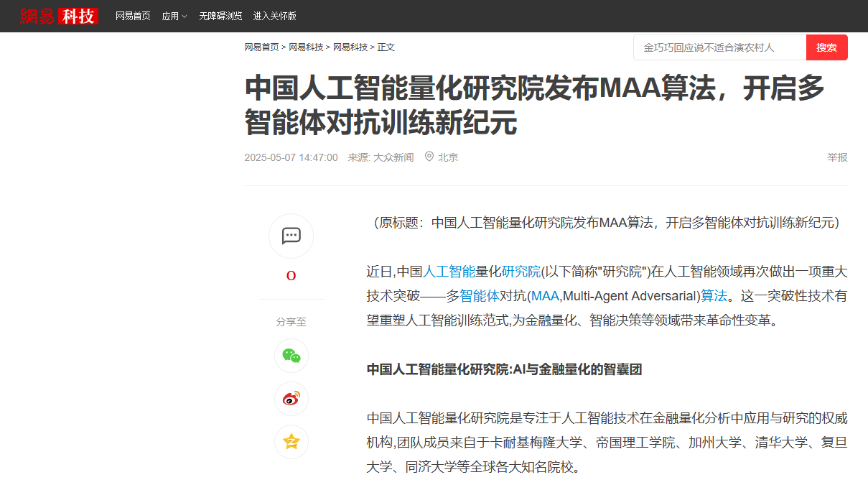Switch to 进入关怀版 mode
The height and width of the screenshot is (485, 868).
pos(274,15)
